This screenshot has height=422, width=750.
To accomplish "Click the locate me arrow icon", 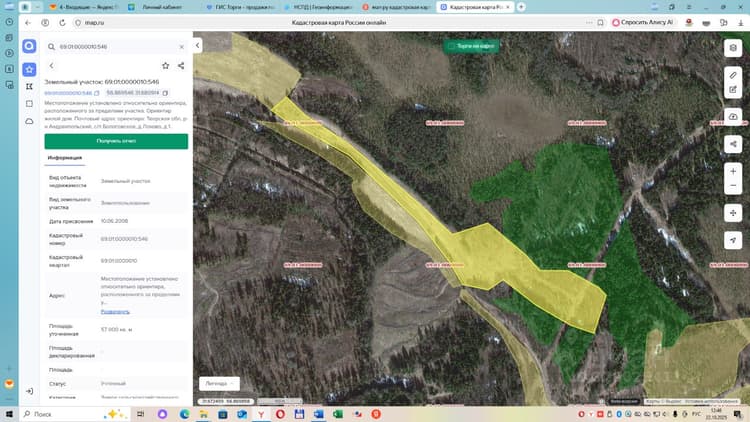I will click(x=733, y=240).
